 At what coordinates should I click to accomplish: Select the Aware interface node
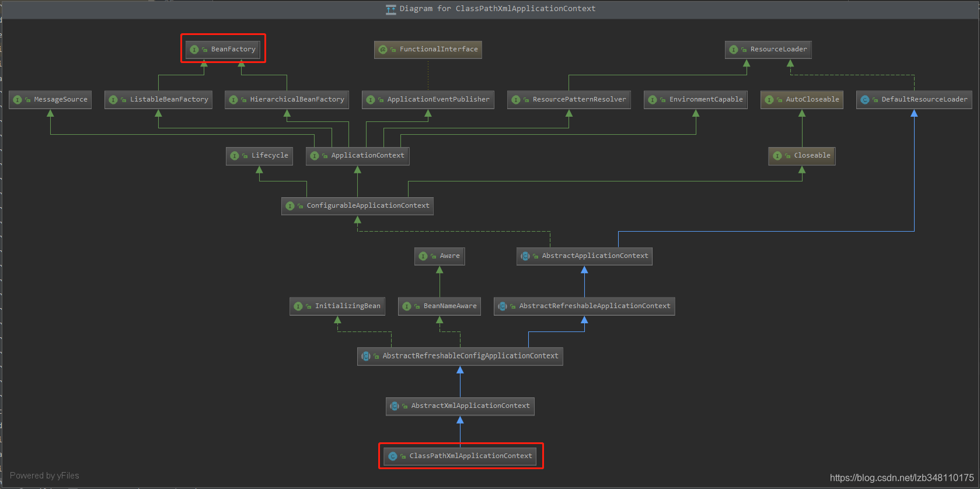click(x=440, y=256)
